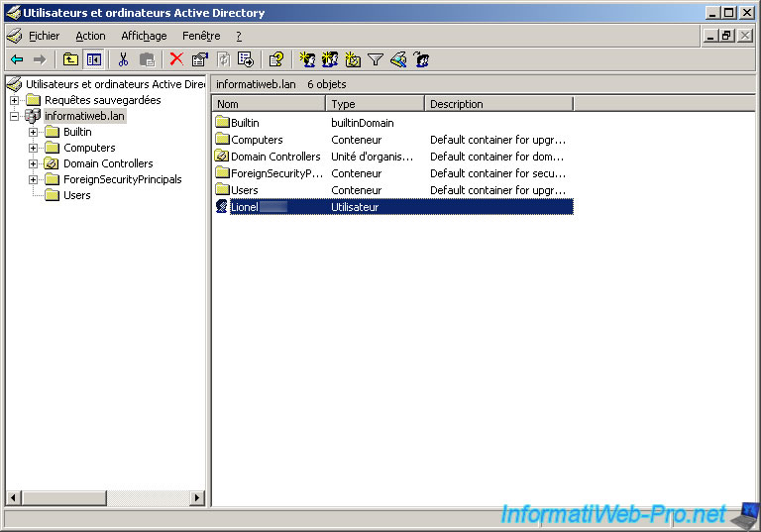Viewport: 761px width, 532px height.
Task: Click the Builtin folder icon in list
Action: (222, 122)
